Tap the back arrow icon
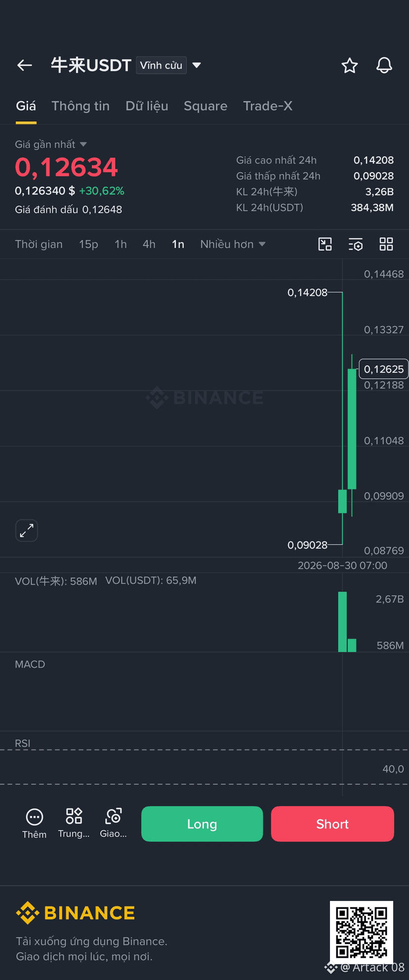 [24, 65]
